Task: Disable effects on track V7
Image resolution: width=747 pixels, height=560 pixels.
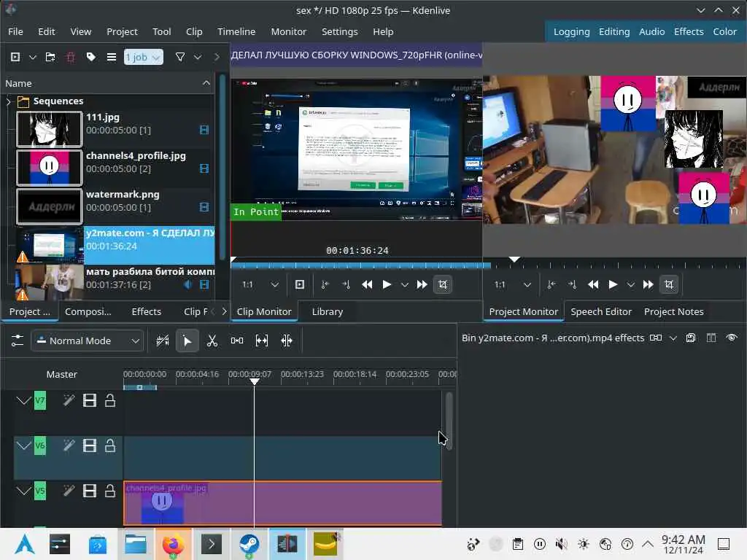Action: [x=69, y=400]
